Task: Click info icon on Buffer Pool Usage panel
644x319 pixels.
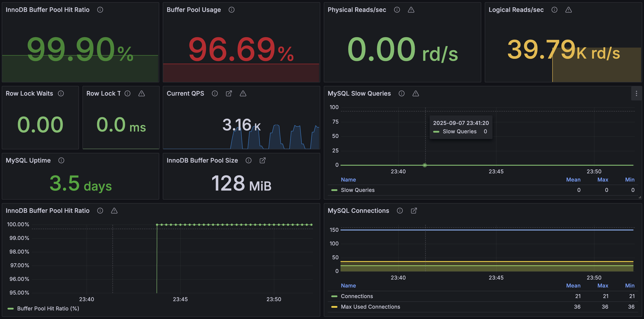Action: 232,10
